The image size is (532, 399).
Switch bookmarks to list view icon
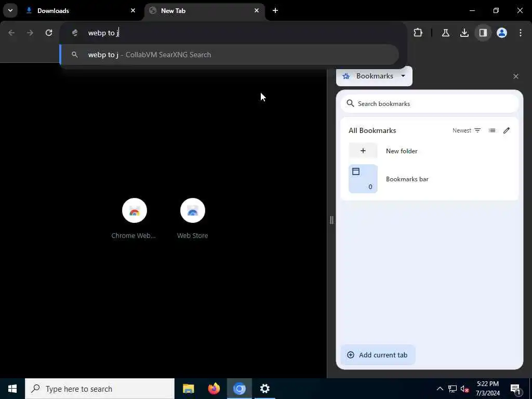[x=492, y=130]
